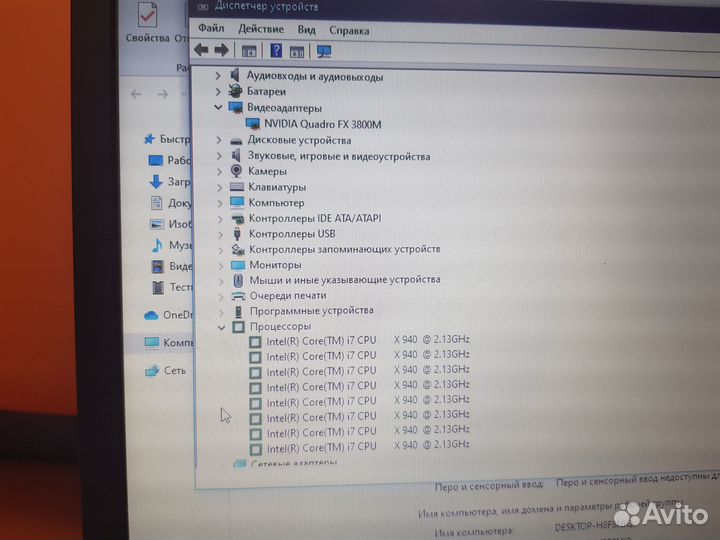Select the first Intel(R) Core(TM) i7 CPU entry
720x540 pixels.
coord(368,340)
